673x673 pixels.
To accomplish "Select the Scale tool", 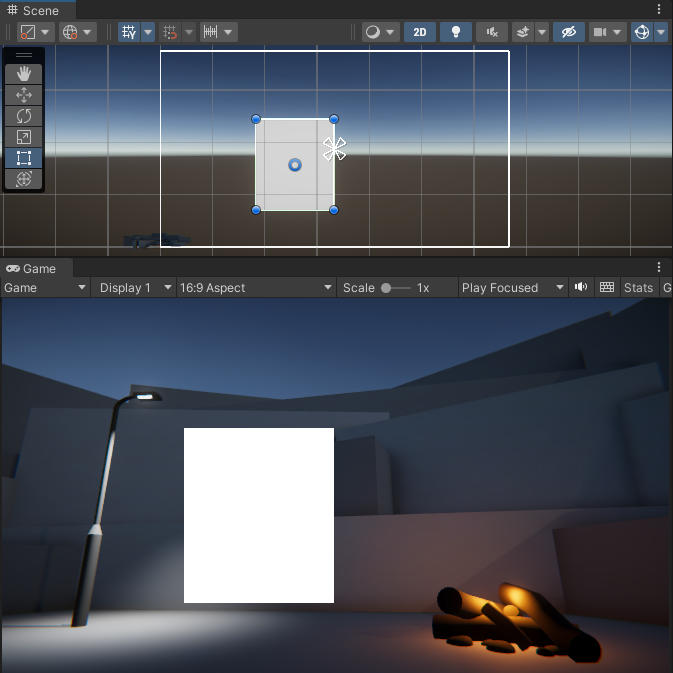I will click(x=24, y=137).
